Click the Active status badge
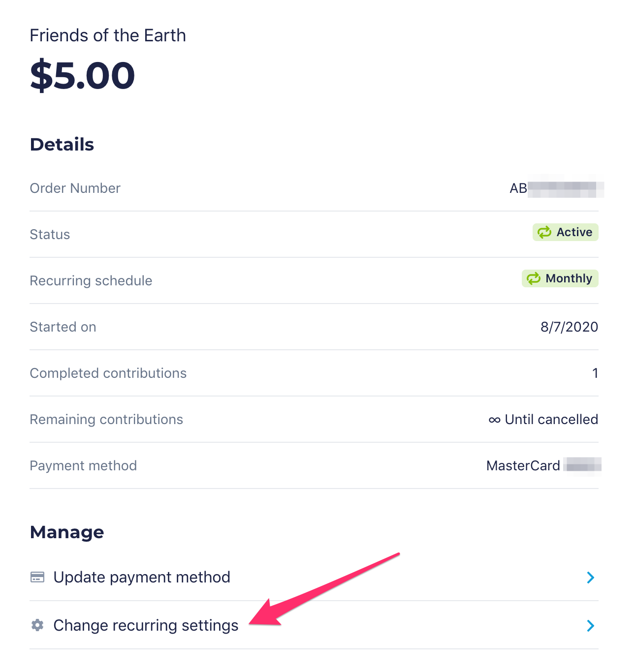Screen dimensions: 636x672 coord(566,232)
